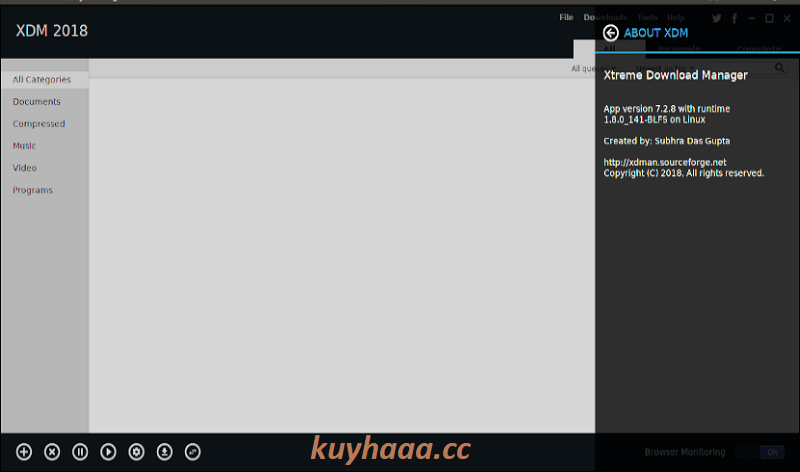
Task: Open the Facebook icon in title bar
Action: click(735, 18)
